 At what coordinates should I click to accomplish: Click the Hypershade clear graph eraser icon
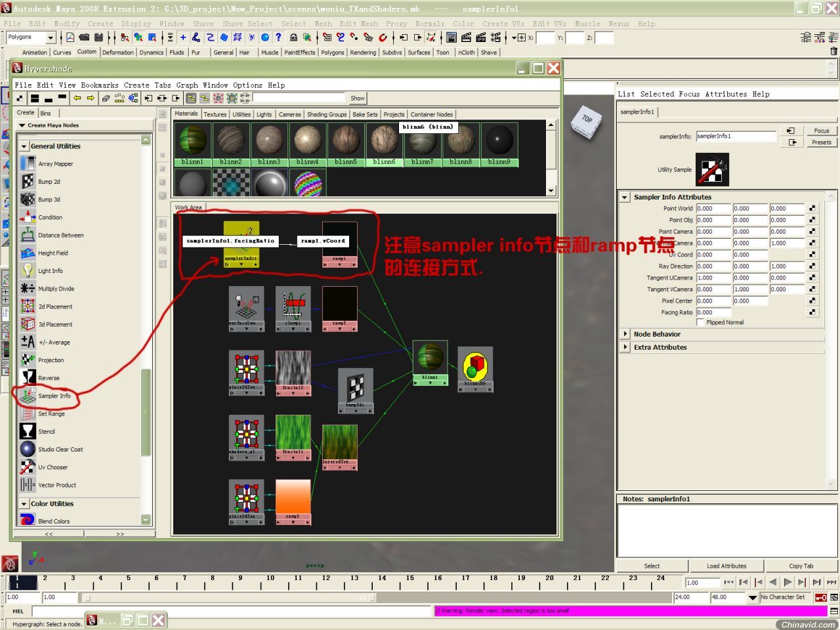click(x=106, y=98)
